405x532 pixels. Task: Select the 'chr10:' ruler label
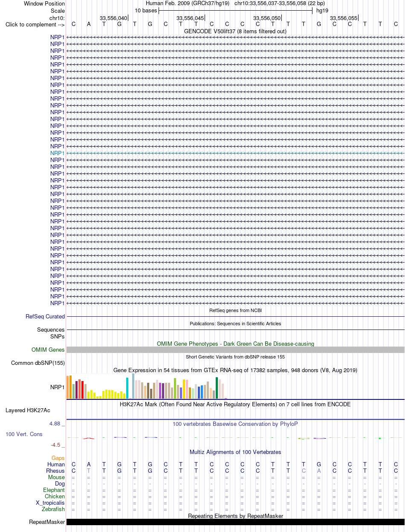click(x=57, y=18)
